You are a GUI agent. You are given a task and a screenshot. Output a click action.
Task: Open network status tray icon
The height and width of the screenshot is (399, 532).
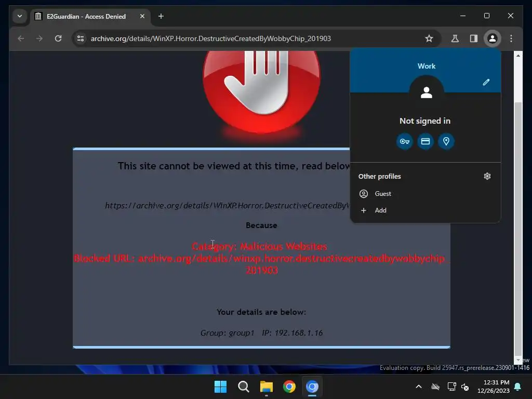click(451, 387)
